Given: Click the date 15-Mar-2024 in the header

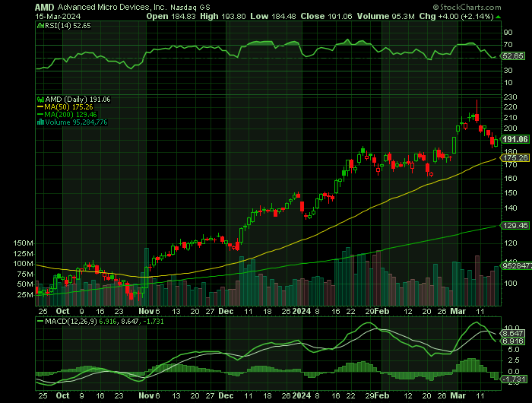Looking at the screenshot, I should point(58,16).
